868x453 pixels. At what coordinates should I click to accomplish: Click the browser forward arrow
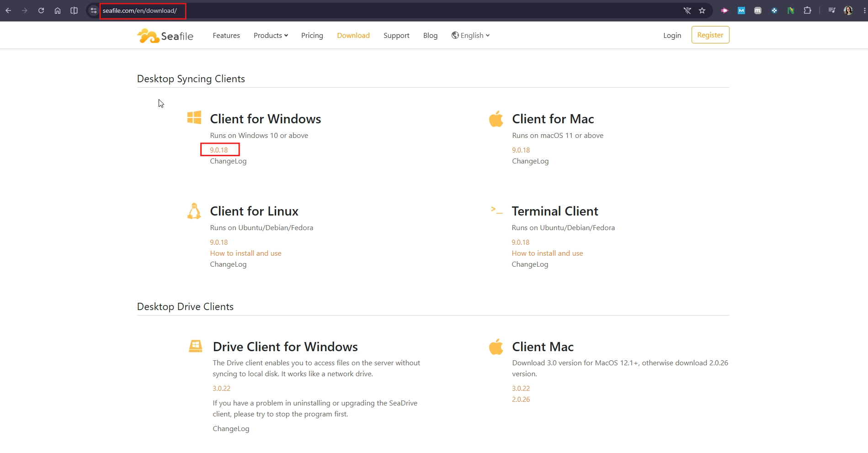(25, 11)
